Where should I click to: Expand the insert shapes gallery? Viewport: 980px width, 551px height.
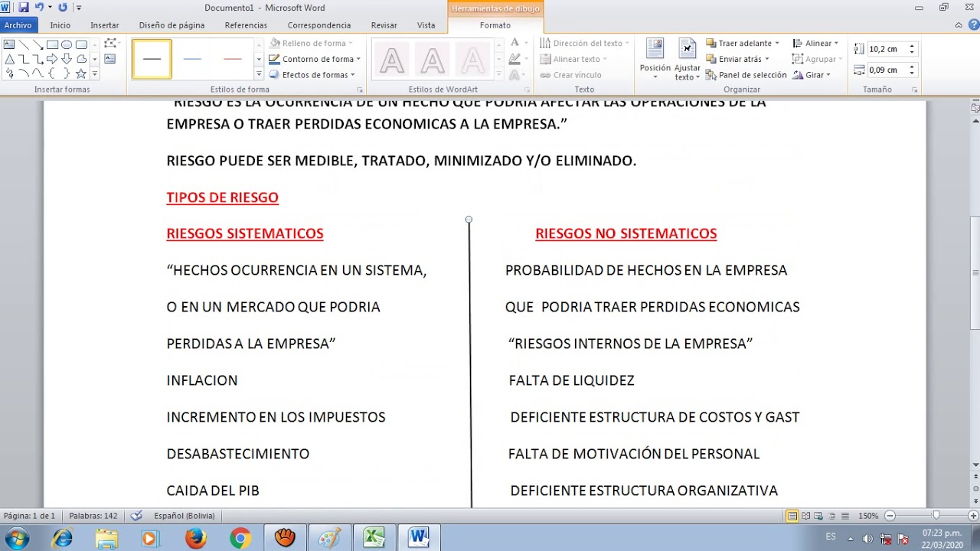(x=95, y=74)
